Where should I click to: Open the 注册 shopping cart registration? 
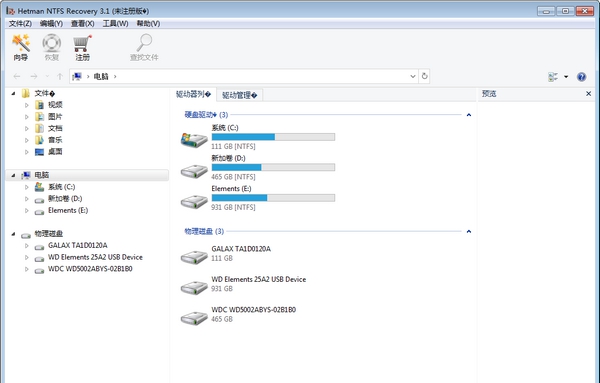coord(82,47)
